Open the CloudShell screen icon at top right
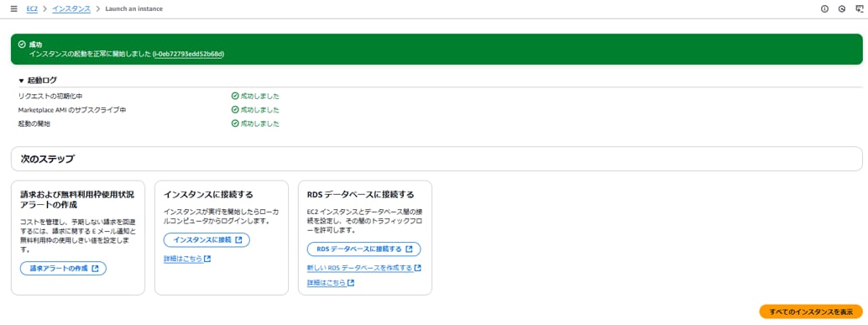 [x=859, y=9]
